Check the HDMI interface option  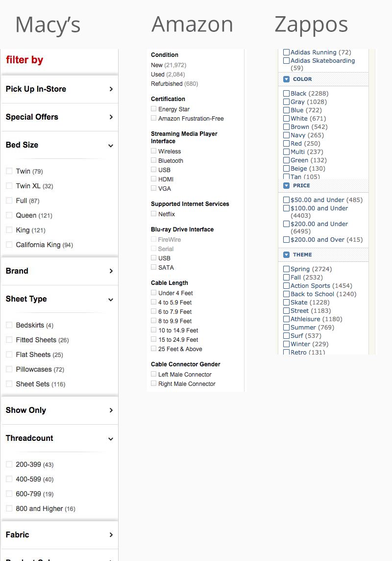tap(153, 179)
